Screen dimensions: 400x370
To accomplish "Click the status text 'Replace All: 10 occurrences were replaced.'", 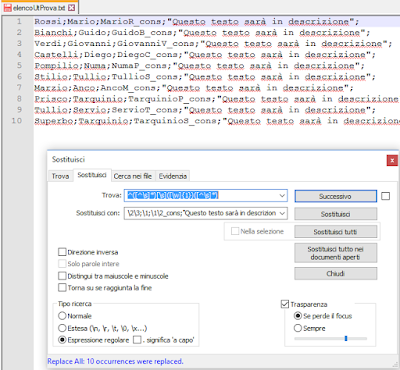I will tap(115, 361).
